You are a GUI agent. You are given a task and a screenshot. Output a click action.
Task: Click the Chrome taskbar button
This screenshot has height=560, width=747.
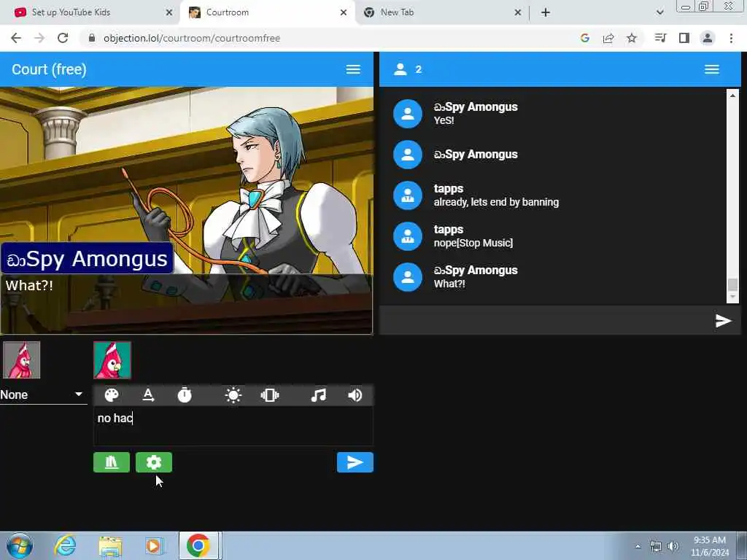click(x=198, y=545)
